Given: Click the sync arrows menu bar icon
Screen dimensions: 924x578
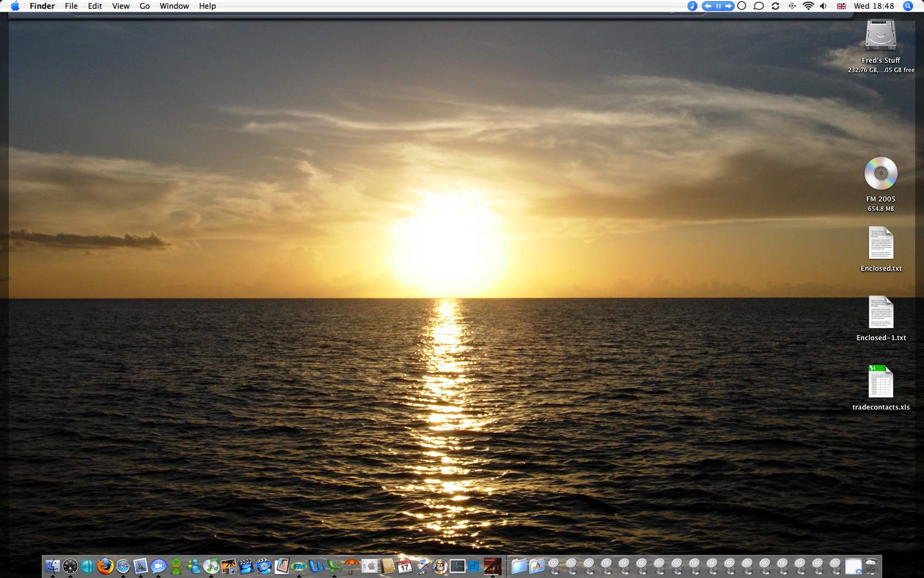Looking at the screenshot, I should (x=776, y=6).
